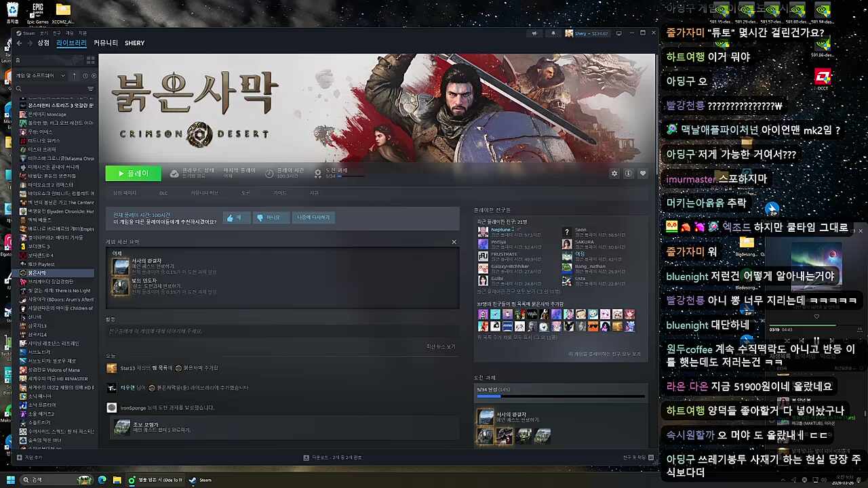This screenshot has width=868, height=488.
Task: Close the game session summary panel
Action: point(454,242)
